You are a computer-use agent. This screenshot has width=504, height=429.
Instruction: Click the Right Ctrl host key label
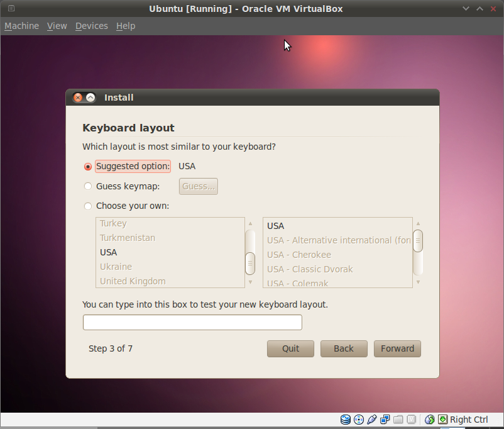[469, 420]
